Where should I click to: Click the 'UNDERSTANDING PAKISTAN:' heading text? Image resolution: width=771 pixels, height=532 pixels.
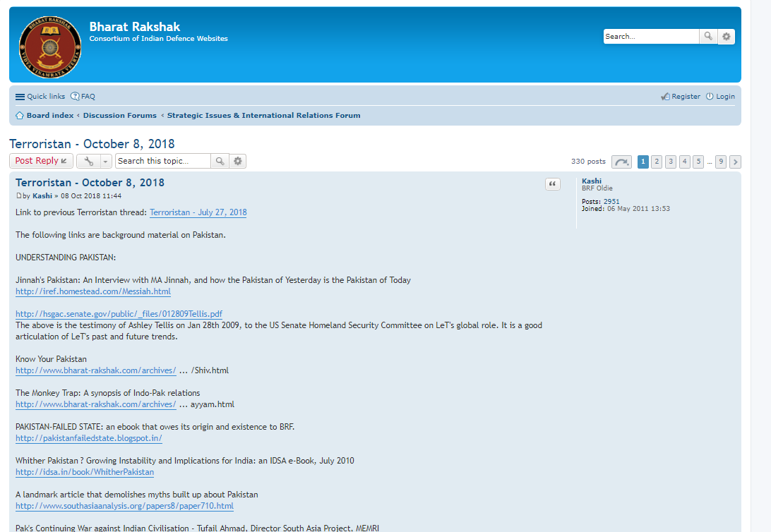coord(66,258)
